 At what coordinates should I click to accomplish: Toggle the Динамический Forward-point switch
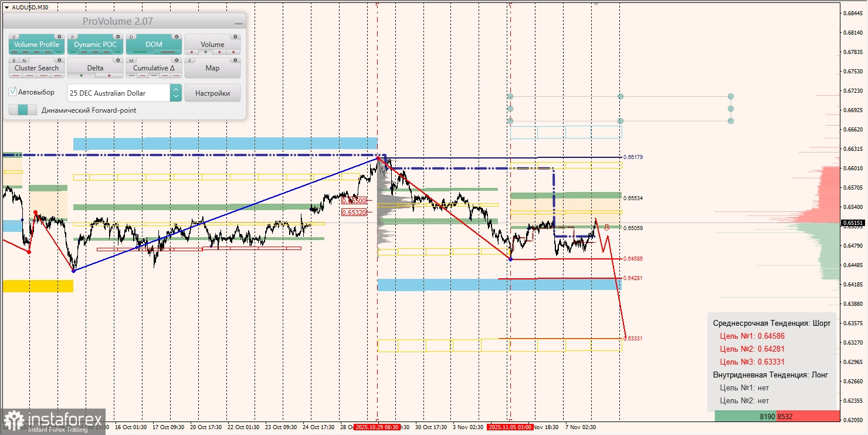tap(23, 109)
